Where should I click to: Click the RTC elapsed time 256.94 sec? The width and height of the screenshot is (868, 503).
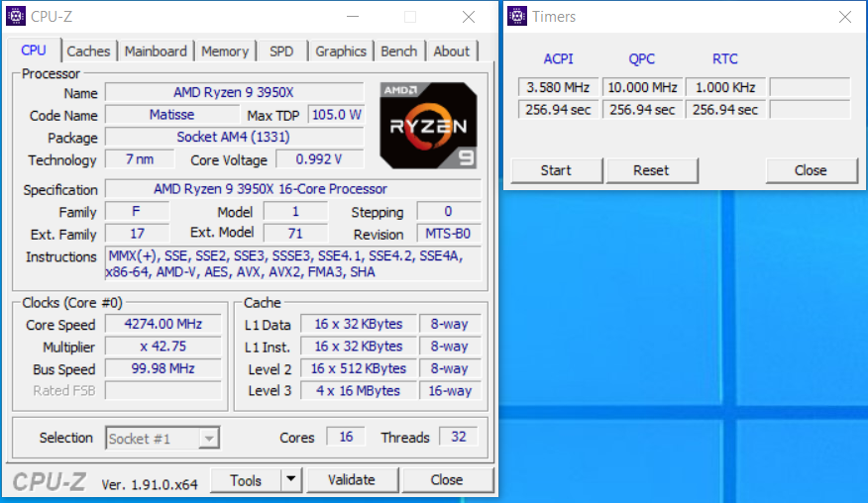pyautogui.click(x=725, y=110)
